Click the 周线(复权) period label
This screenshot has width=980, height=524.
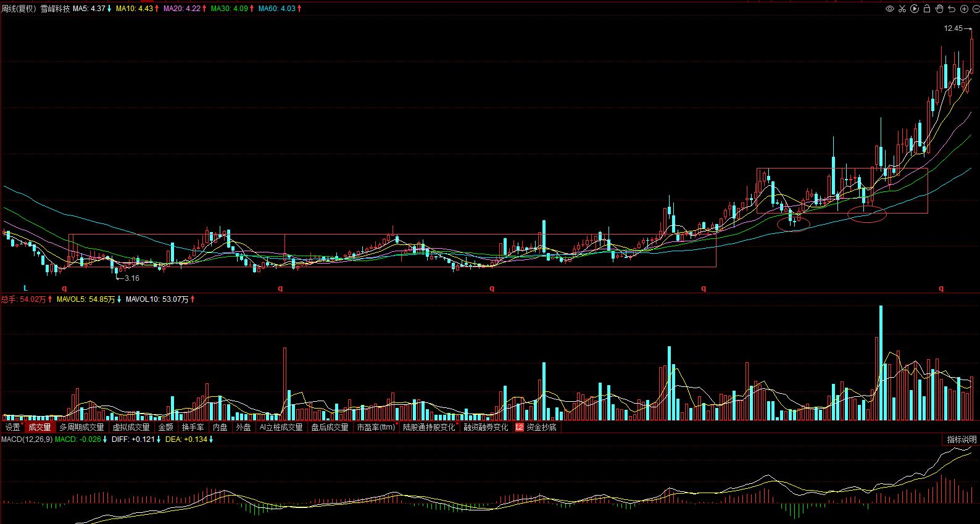point(19,9)
